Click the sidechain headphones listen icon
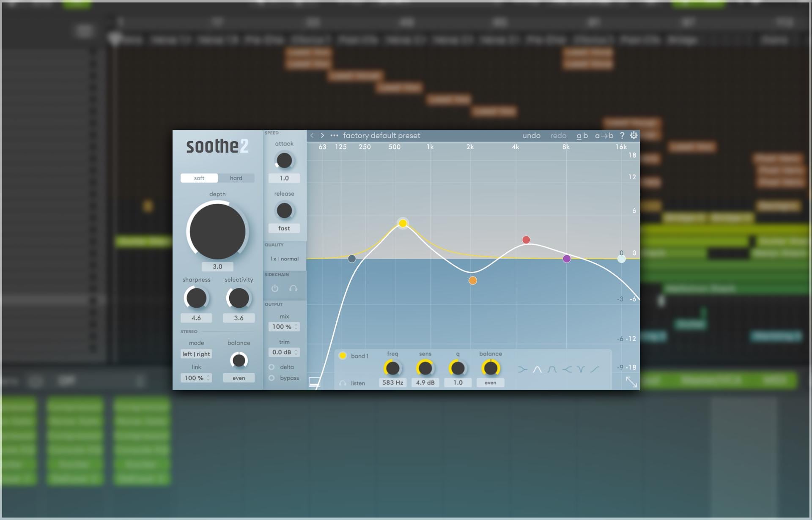The image size is (812, 520). (293, 288)
